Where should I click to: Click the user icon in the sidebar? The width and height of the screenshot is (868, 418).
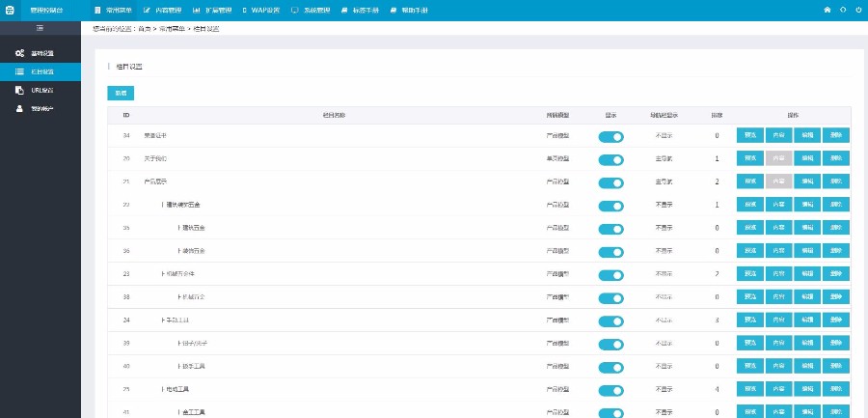tap(19, 108)
